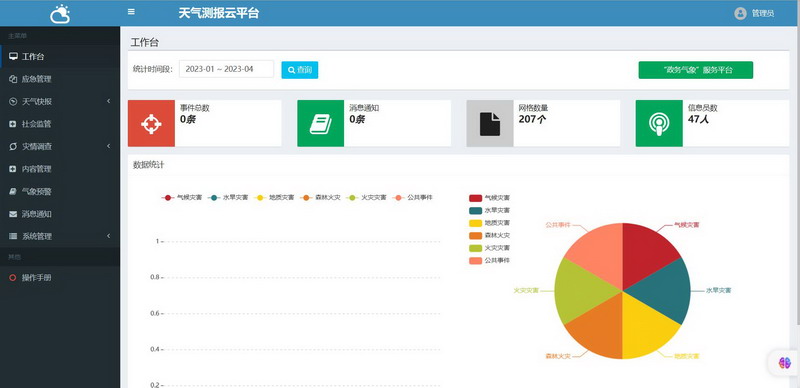Click the grey 网格数量 file icon

(x=490, y=124)
